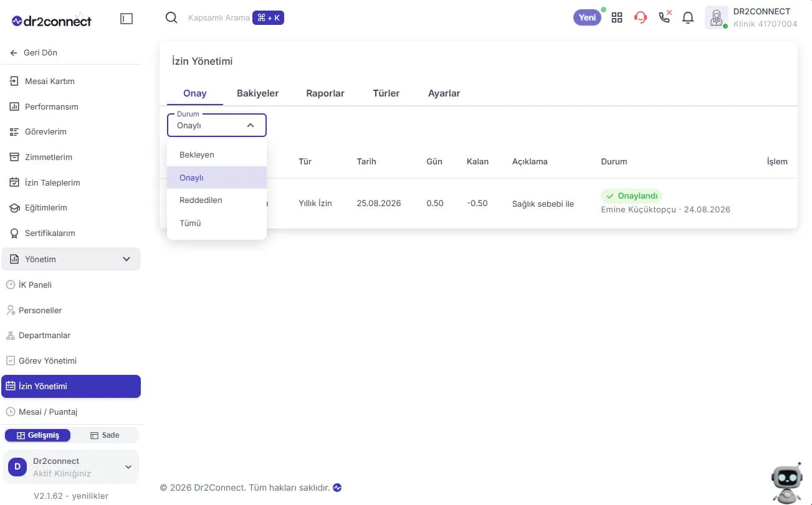The image size is (812, 505).
Task: Open the V2.1.62 yenilikler link
Action: click(x=71, y=496)
